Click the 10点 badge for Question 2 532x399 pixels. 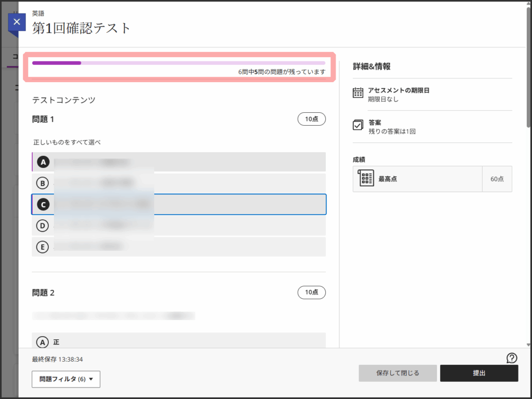pyautogui.click(x=311, y=292)
